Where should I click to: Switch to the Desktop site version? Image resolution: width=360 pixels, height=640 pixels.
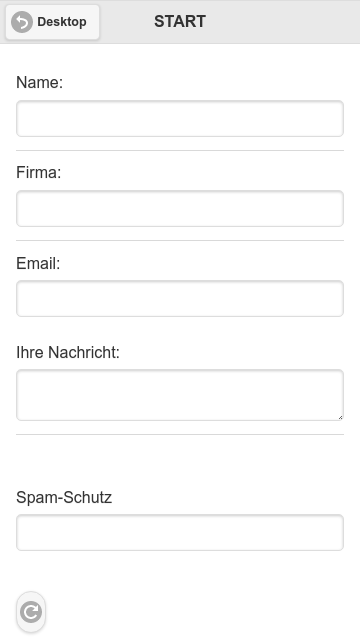[52, 22]
